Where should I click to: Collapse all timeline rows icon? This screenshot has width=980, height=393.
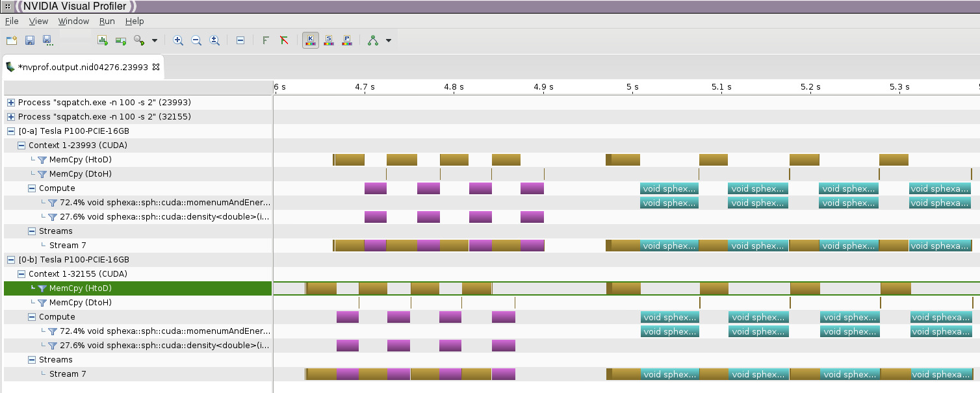240,40
